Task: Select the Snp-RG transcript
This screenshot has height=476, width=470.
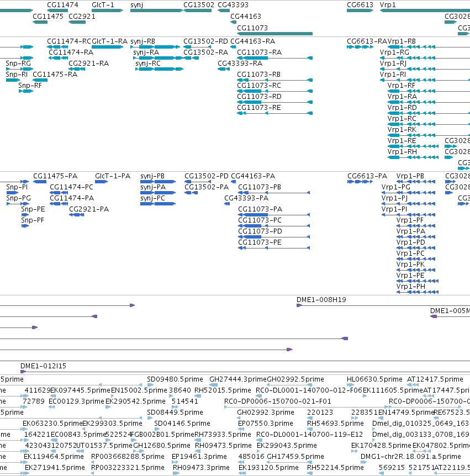Action: pos(19,69)
